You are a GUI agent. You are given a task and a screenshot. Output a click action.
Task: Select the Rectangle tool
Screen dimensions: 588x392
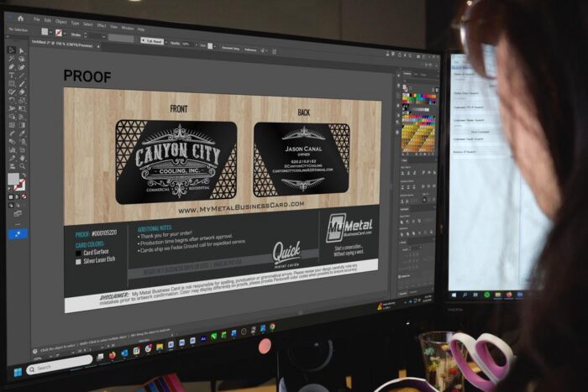click(x=12, y=83)
